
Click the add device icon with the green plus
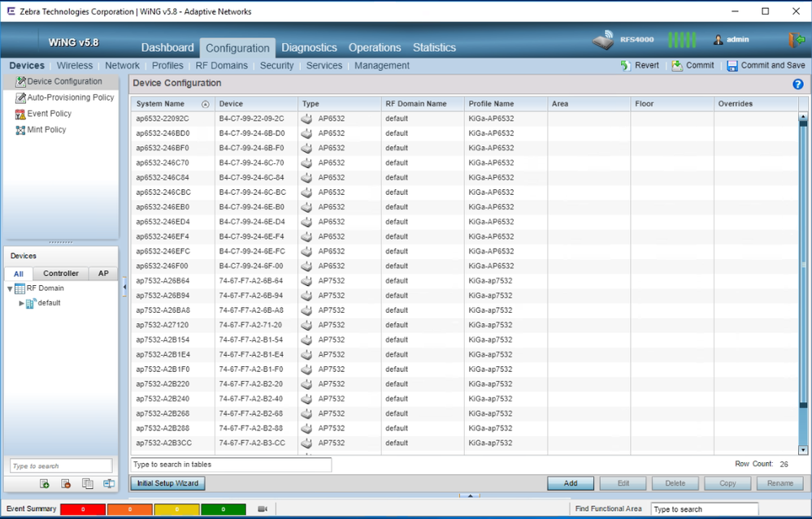pos(45,484)
